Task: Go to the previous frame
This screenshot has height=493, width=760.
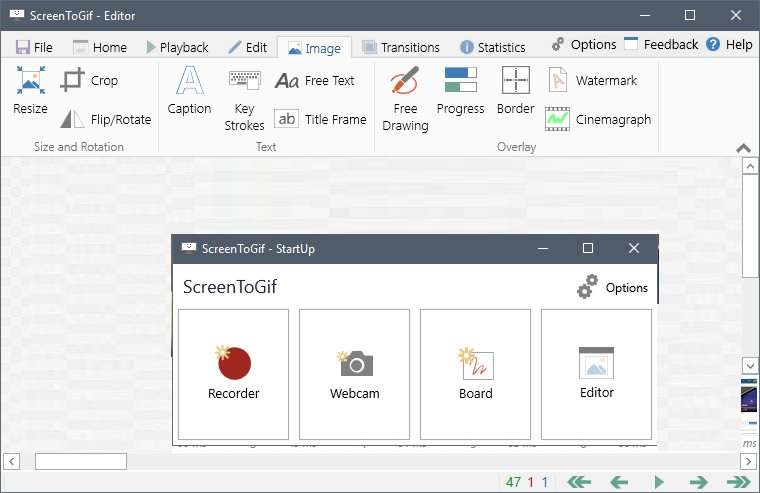Action: tap(619, 482)
